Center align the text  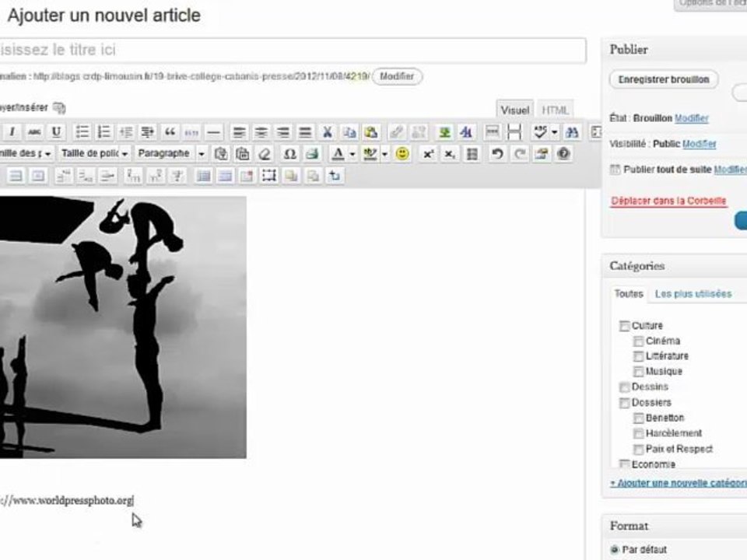[261, 132]
